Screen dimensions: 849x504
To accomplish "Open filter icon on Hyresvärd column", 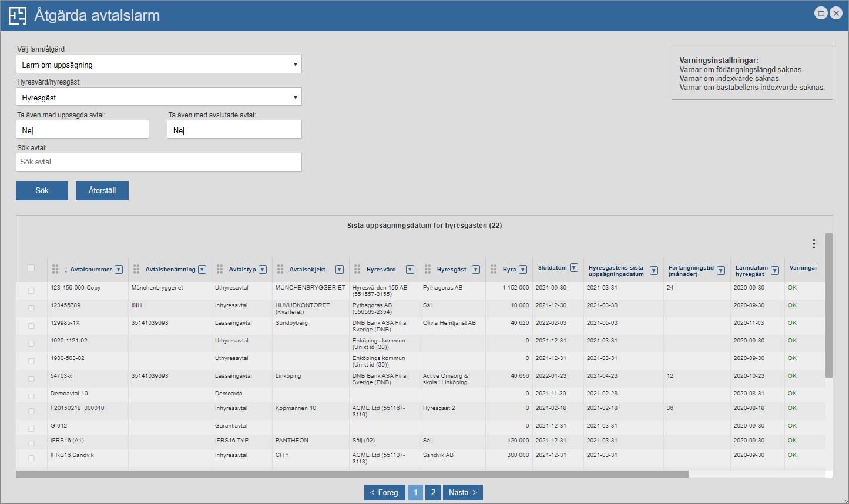I will (410, 270).
